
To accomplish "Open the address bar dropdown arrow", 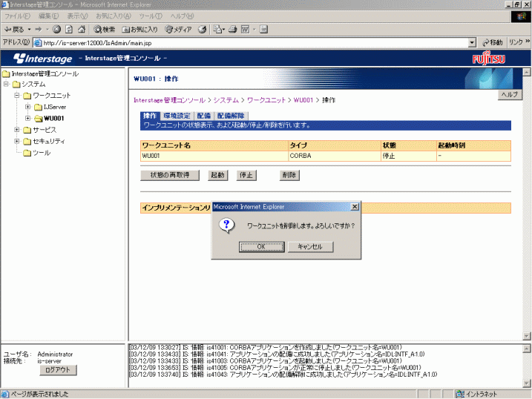I will 472,43.
